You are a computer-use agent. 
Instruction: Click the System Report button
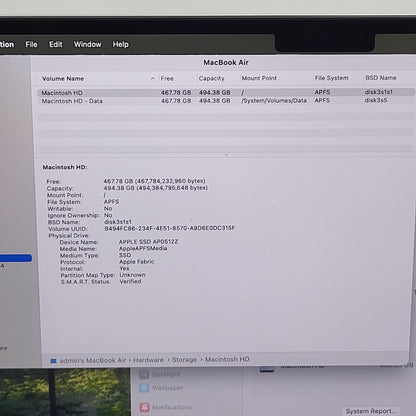pyautogui.click(x=372, y=411)
